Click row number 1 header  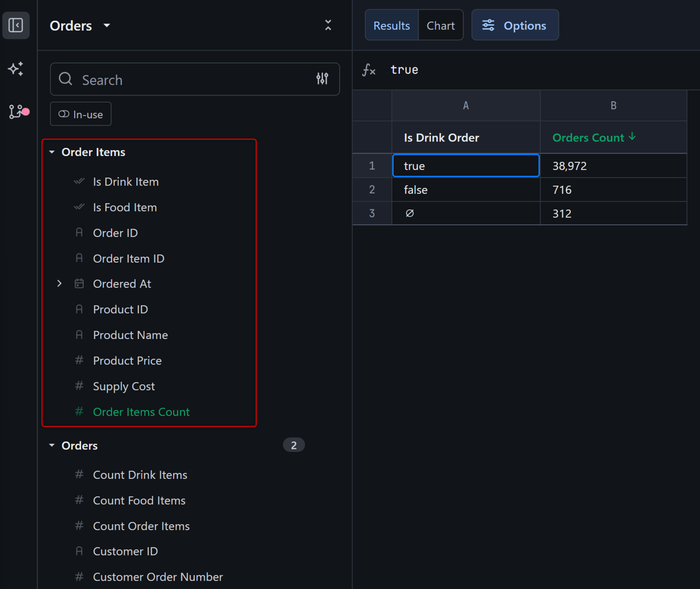point(372,165)
